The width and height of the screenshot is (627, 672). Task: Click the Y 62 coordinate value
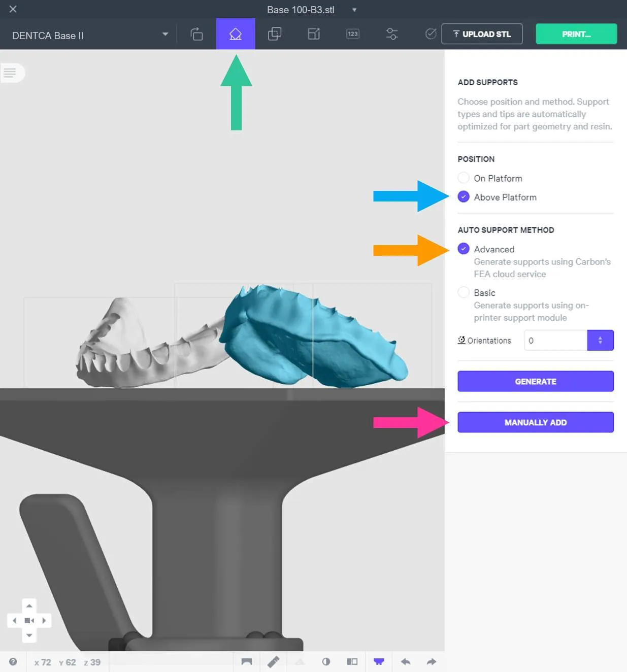click(x=67, y=662)
